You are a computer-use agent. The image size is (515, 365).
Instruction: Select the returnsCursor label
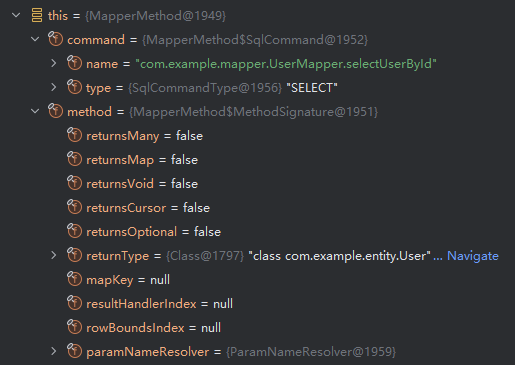point(126,208)
